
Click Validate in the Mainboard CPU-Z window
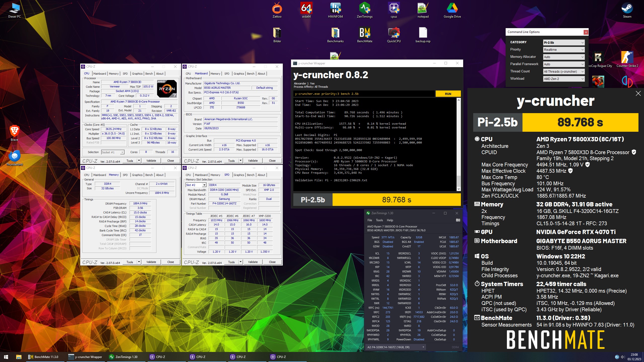pyautogui.click(x=253, y=161)
